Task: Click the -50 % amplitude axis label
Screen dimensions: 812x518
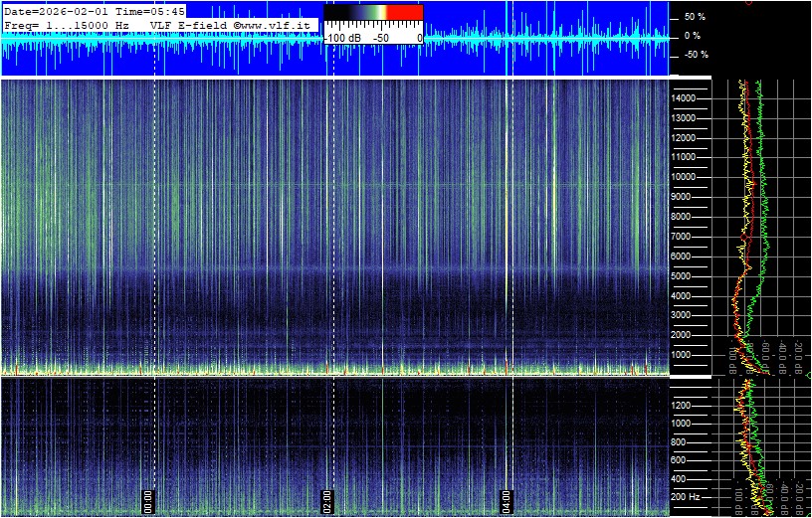Action: (696, 55)
